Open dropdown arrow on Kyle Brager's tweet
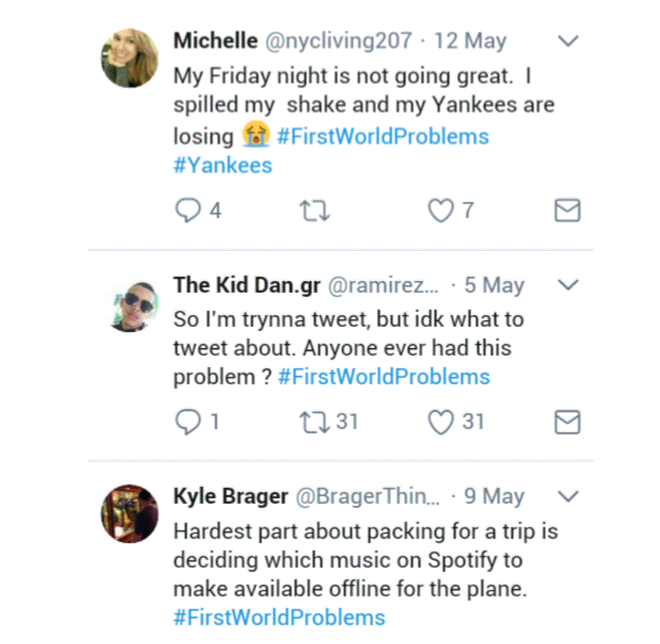660x644 pixels. tap(568, 496)
